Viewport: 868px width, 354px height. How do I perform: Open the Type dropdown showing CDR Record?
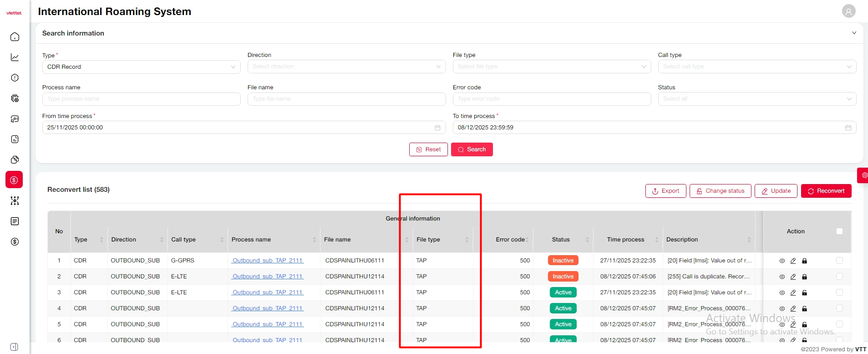coord(141,67)
